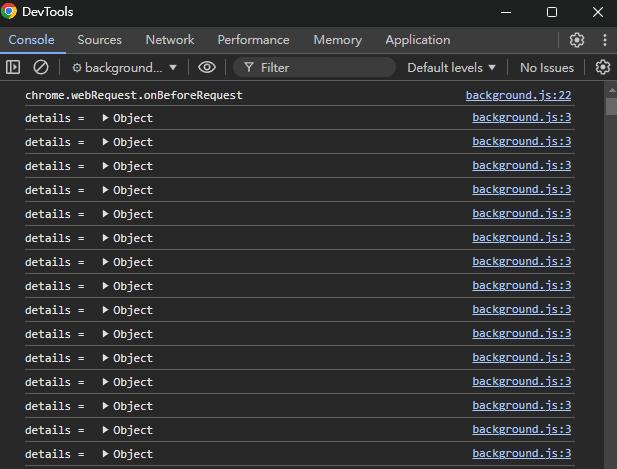Screen dimensions: 617x469
Task: Click the console vertical scrollbar thumb
Action: coord(611,106)
